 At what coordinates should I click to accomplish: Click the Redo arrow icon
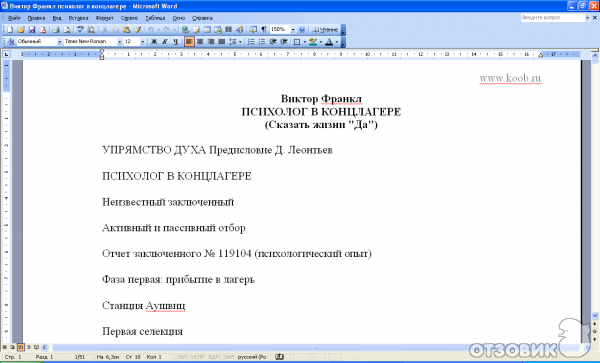point(166,29)
